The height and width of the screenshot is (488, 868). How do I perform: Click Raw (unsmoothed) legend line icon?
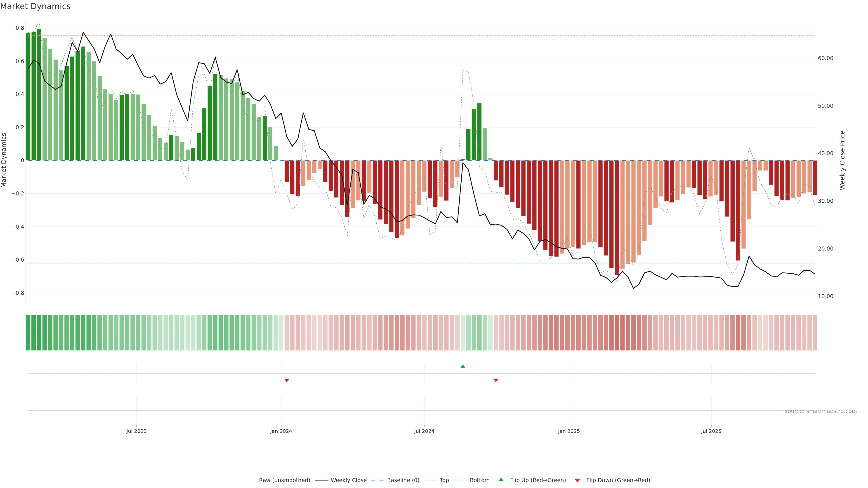(x=249, y=480)
